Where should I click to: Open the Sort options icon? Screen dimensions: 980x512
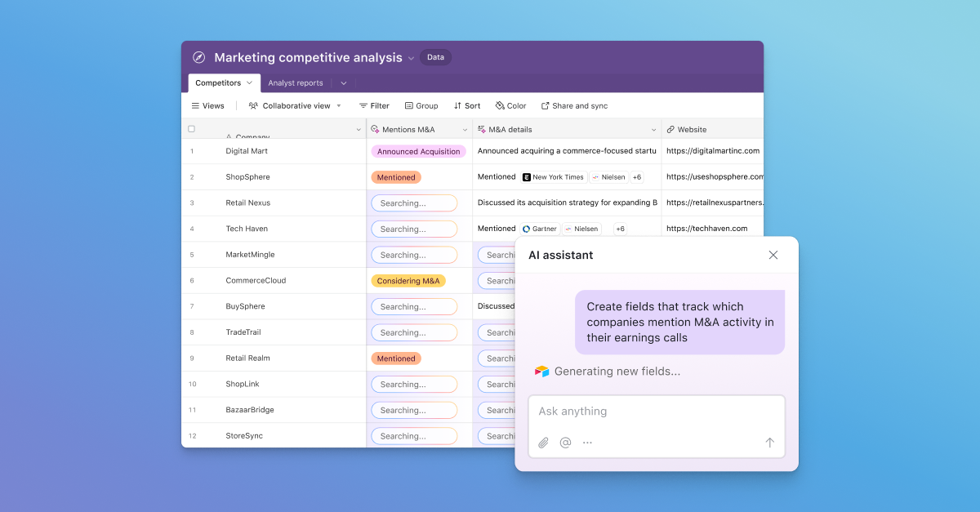(x=456, y=105)
